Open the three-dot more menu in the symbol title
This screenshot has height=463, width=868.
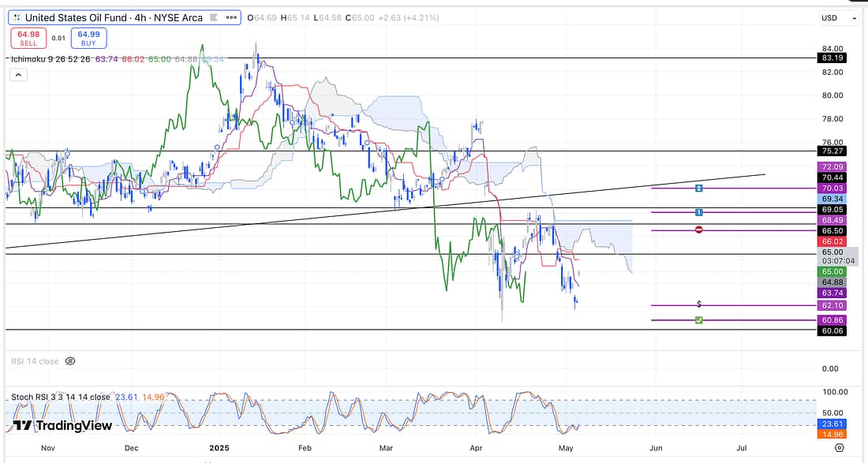tap(233, 17)
